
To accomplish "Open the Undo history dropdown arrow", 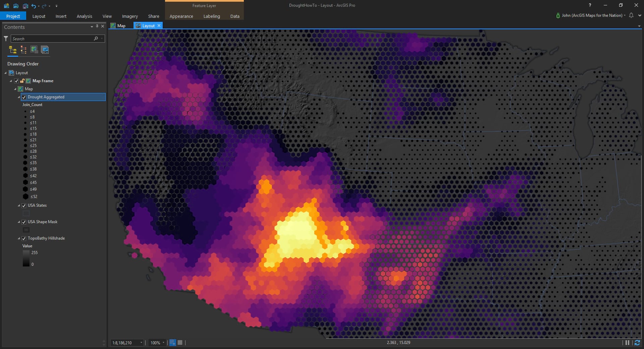I will point(39,6).
